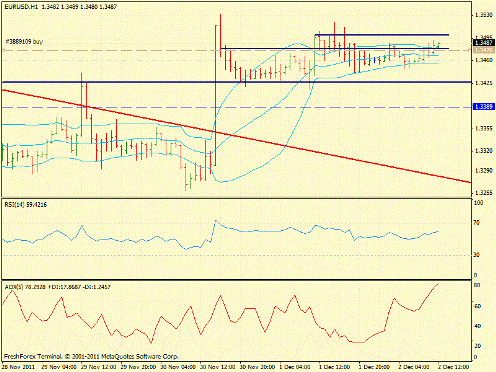Click the 1.3487 current price tag
The width and height of the screenshot is (496, 372).
484,42
